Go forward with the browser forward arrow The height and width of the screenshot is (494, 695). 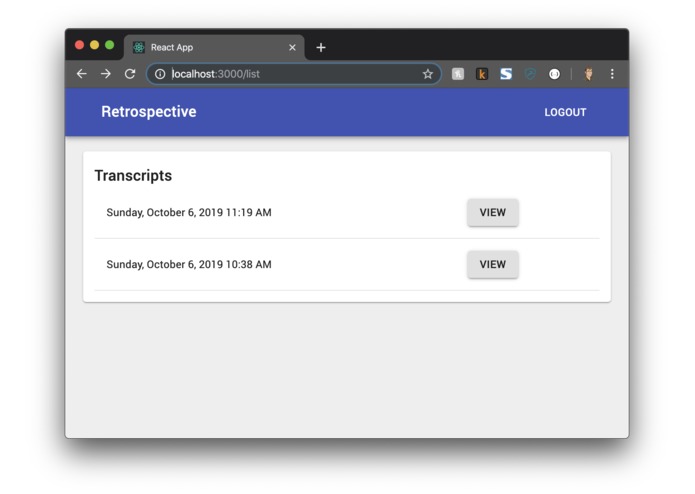coord(105,74)
